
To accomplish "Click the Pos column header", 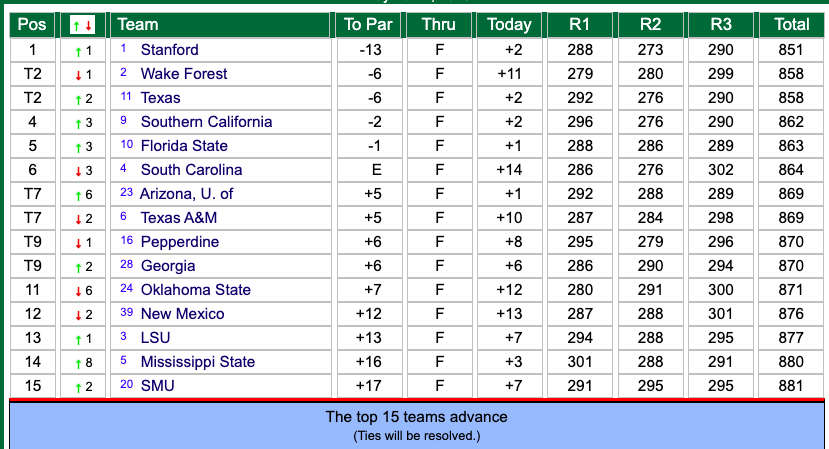I will [32, 25].
